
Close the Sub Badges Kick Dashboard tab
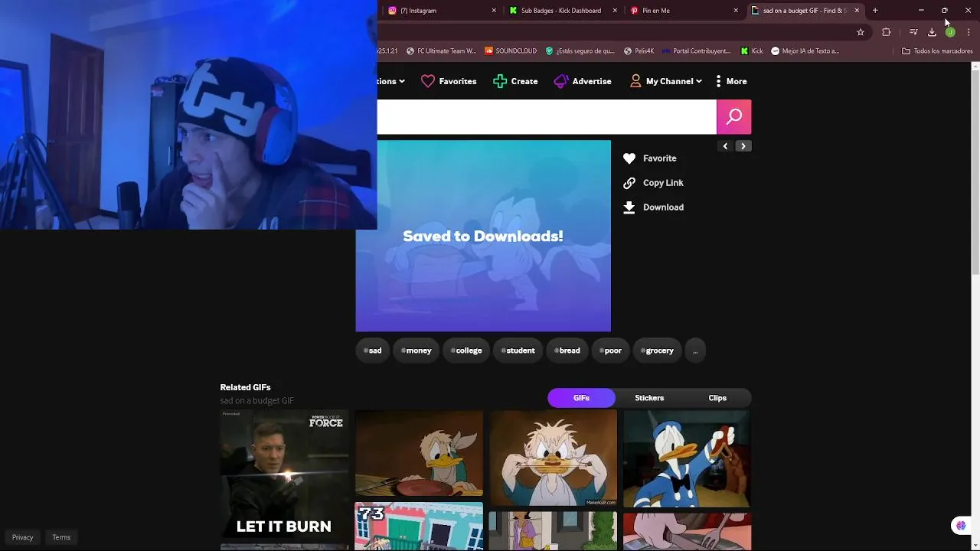pos(615,11)
